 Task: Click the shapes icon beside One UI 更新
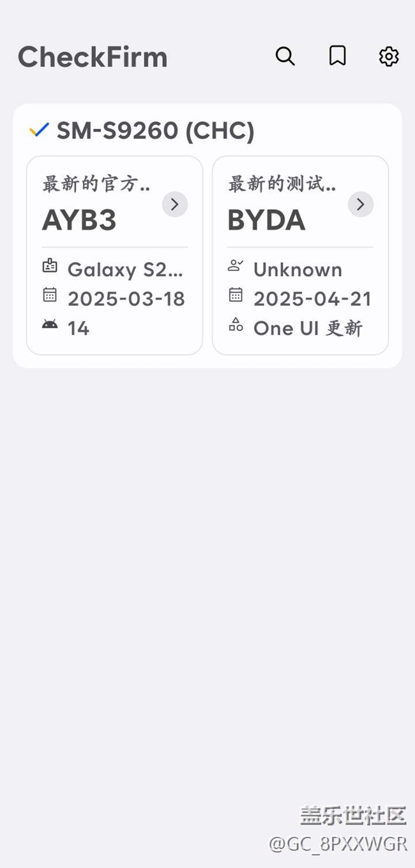click(x=236, y=325)
